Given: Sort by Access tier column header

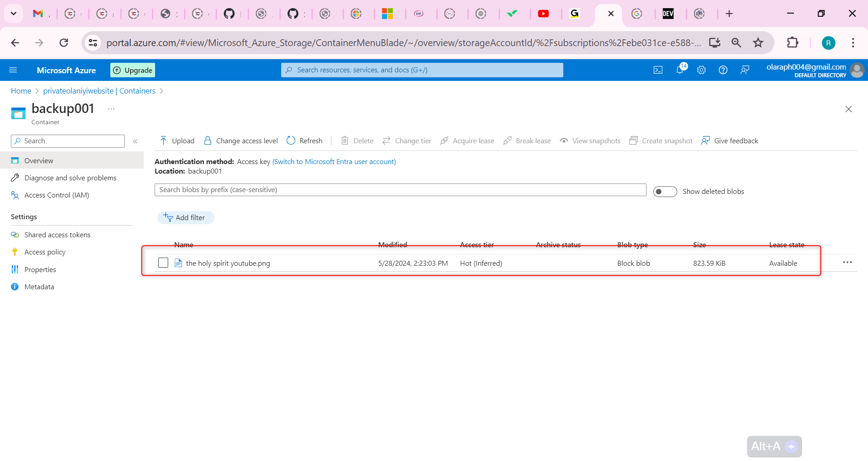Looking at the screenshot, I should click(x=477, y=245).
